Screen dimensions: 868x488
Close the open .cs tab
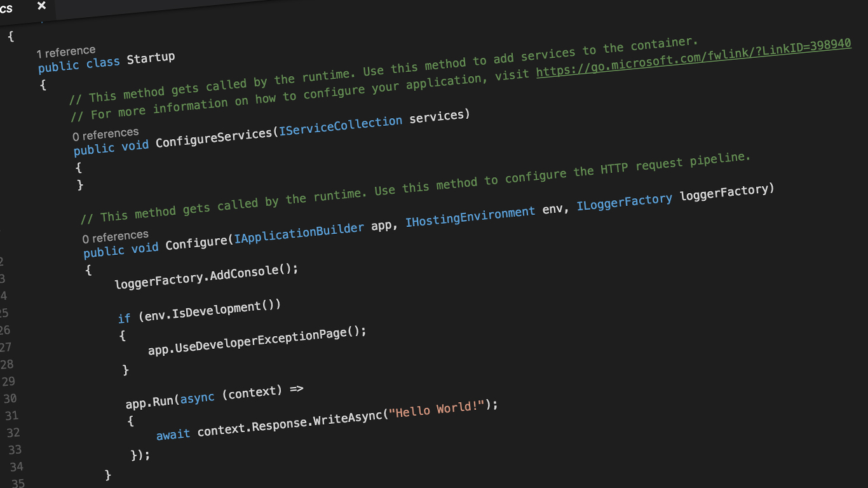[x=41, y=6]
